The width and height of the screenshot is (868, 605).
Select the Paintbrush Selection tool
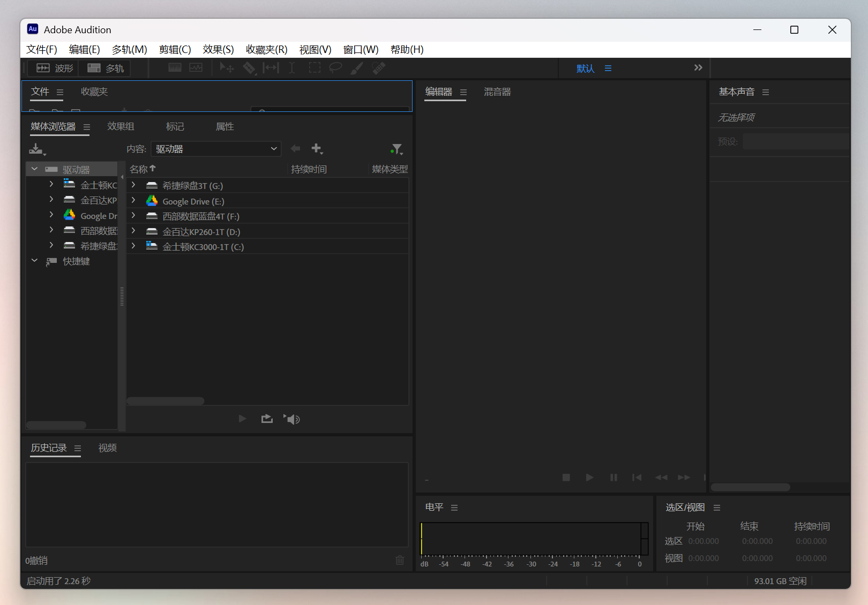357,67
